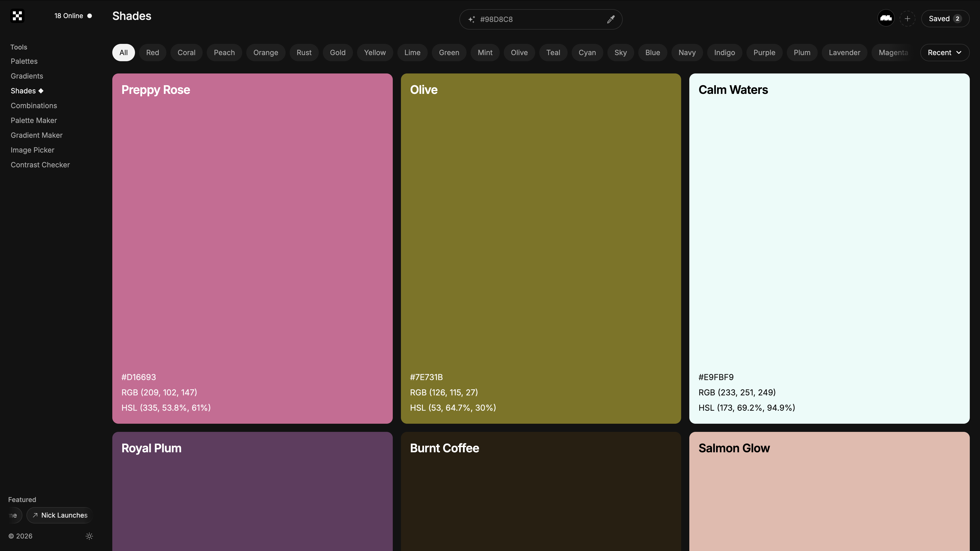This screenshot has width=980, height=551.
Task: Click the 18 Online status indicator
Action: pos(73,16)
